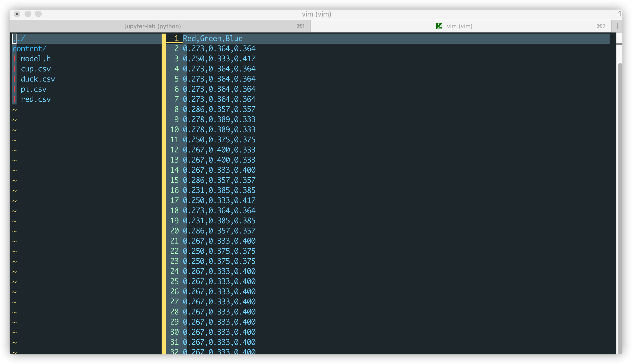Click line 18 text 0.273,0.364,0.364
Image resolution: width=632 pixels, height=364 pixels.
[219, 211]
